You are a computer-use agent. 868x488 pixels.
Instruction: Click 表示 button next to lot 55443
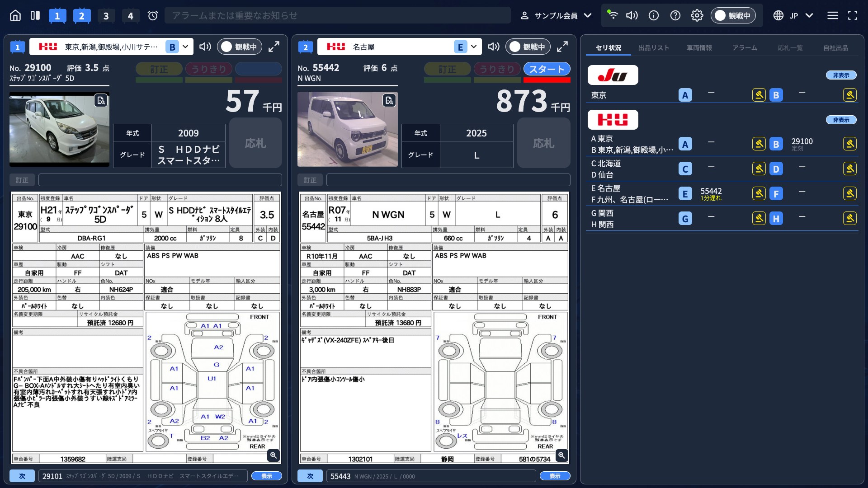coord(555,476)
